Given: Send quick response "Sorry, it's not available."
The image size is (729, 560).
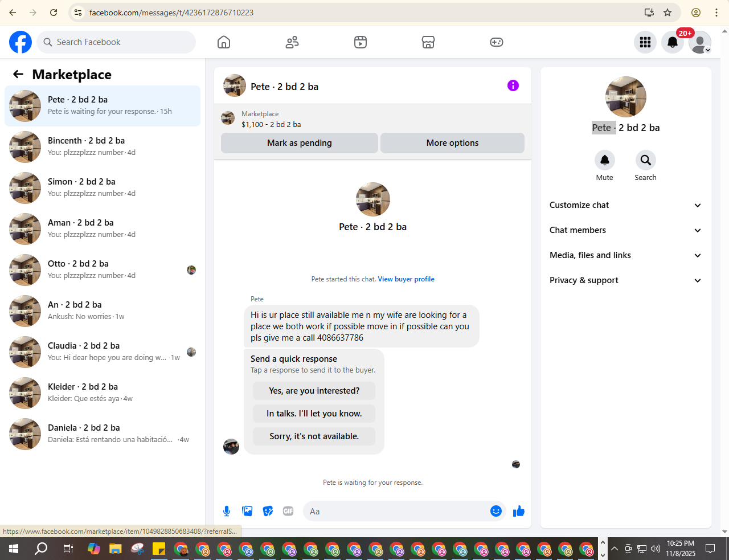Looking at the screenshot, I should click(x=314, y=436).
